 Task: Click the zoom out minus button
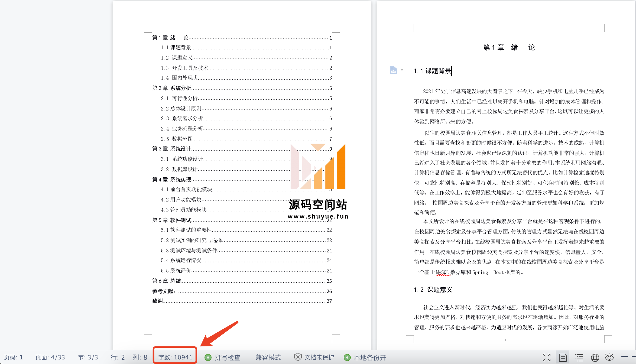(x=625, y=357)
